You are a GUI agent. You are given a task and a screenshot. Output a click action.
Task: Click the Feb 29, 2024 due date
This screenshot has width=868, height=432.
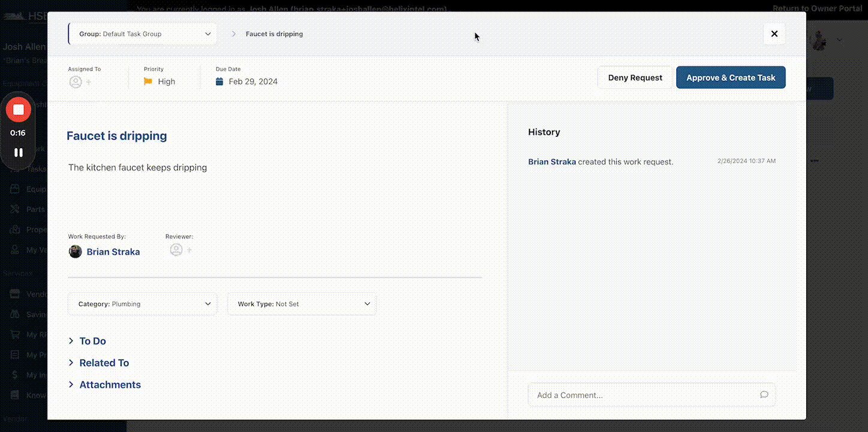(x=253, y=82)
